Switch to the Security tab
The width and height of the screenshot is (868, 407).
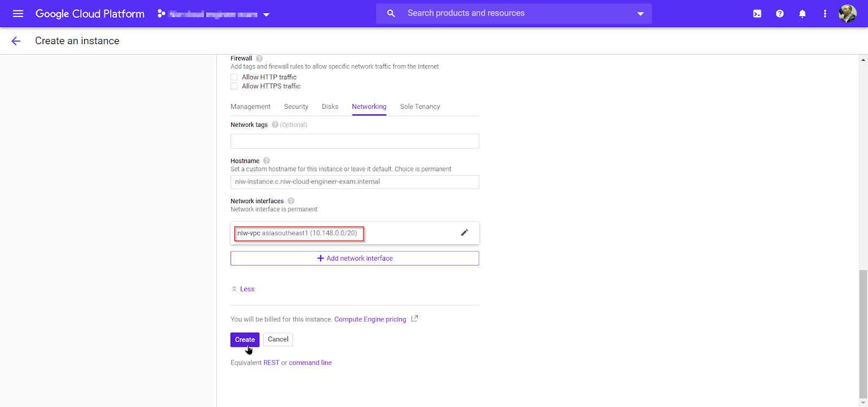coord(296,107)
